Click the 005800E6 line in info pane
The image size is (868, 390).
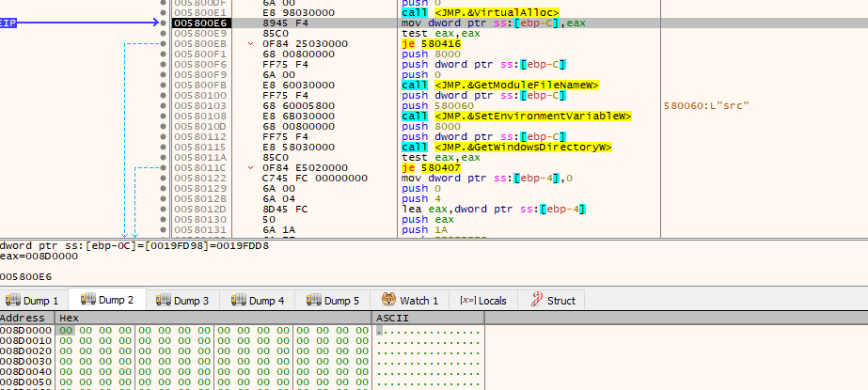click(x=26, y=276)
